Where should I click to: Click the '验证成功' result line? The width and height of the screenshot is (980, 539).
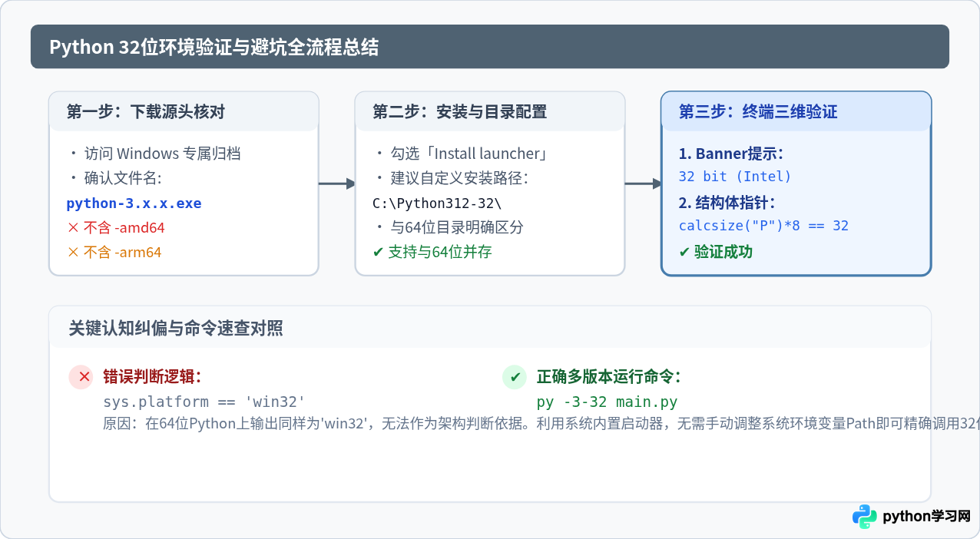click(716, 252)
